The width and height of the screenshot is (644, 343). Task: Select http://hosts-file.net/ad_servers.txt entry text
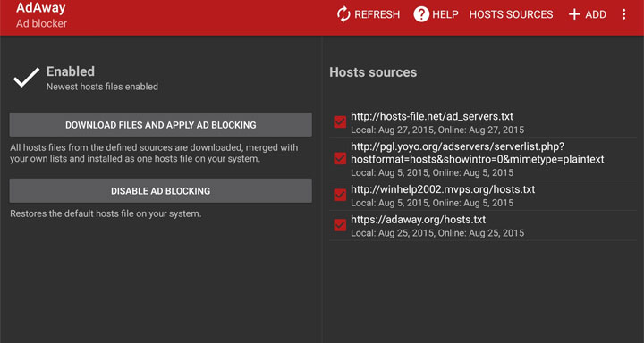pyautogui.click(x=432, y=116)
